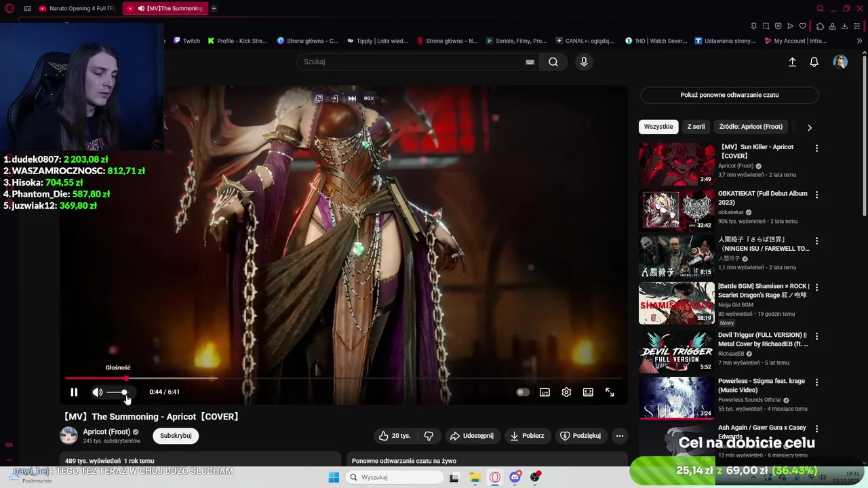
Task: Open the account avatar menu
Action: 840,62
